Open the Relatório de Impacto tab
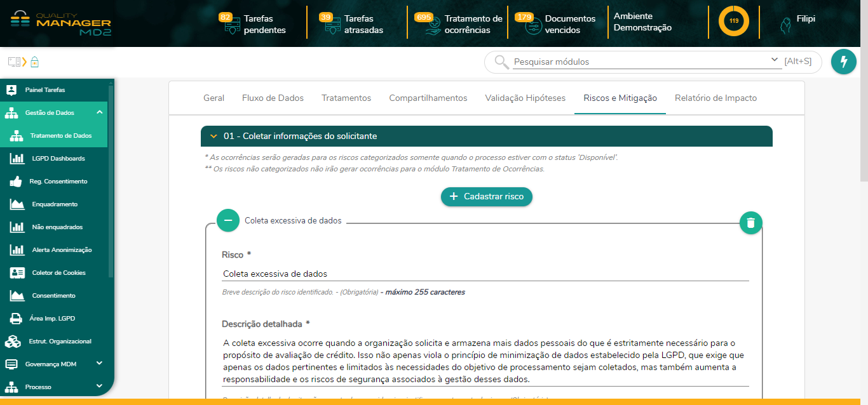 click(x=715, y=98)
